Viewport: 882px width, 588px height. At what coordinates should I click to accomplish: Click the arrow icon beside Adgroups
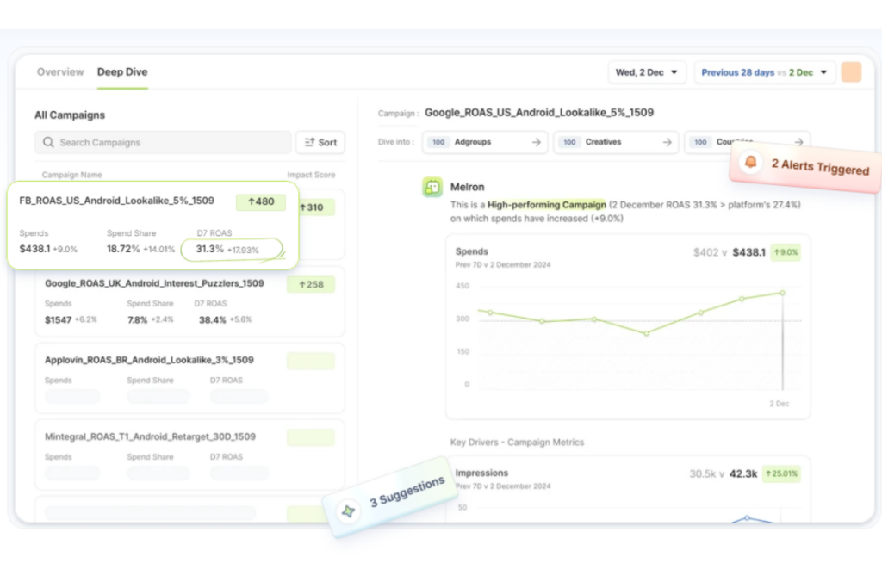[536, 142]
